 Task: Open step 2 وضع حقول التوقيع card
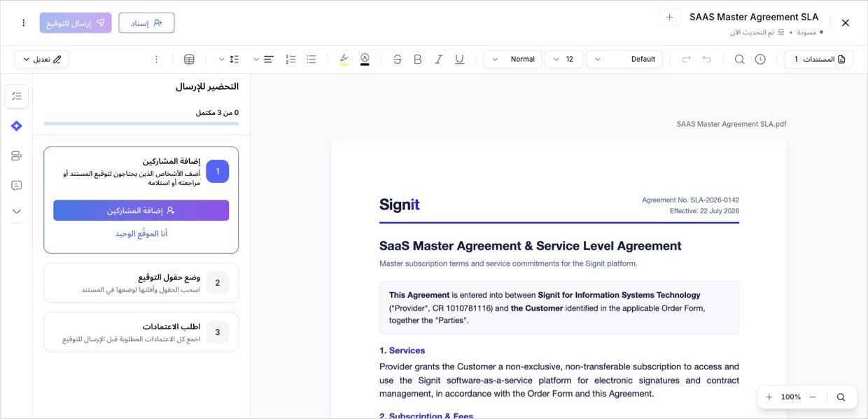141,282
